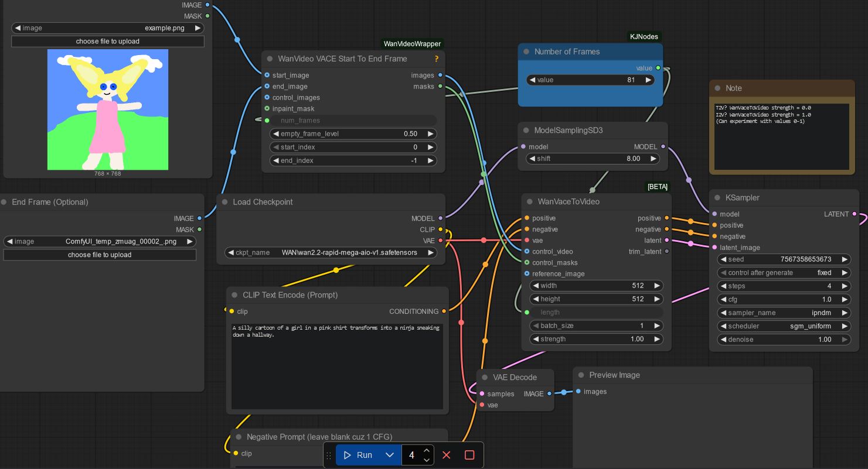Viewport: 868px width, 469px height.
Task: Collapse the ModelSamplingSD3 node
Action: click(x=526, y=130)
